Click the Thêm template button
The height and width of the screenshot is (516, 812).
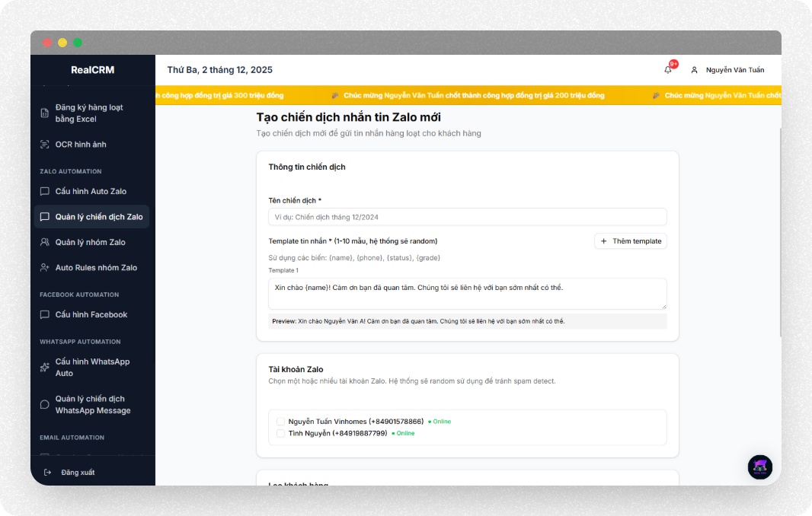tap(630, 241)
